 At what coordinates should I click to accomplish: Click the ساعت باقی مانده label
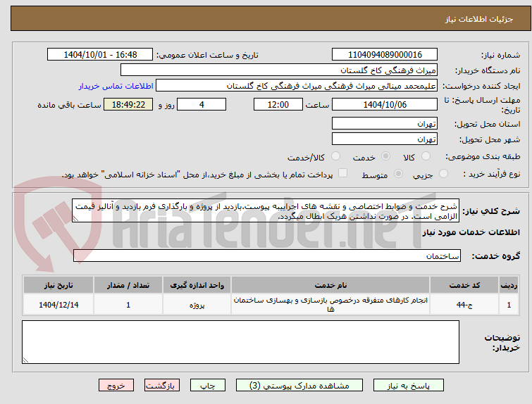[x=69, y=105]
